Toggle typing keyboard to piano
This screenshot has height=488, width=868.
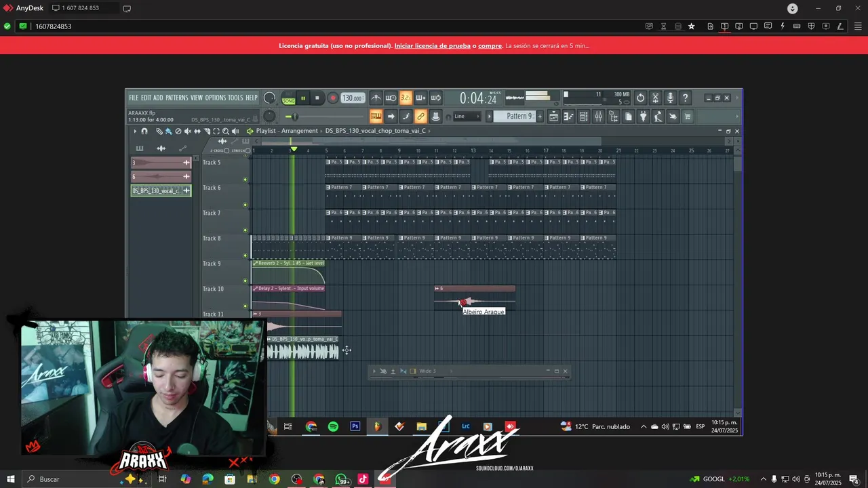point(376,116)
